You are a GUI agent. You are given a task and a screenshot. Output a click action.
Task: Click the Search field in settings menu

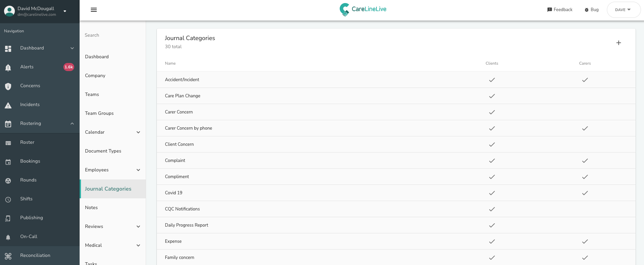[x=113, y=35]
